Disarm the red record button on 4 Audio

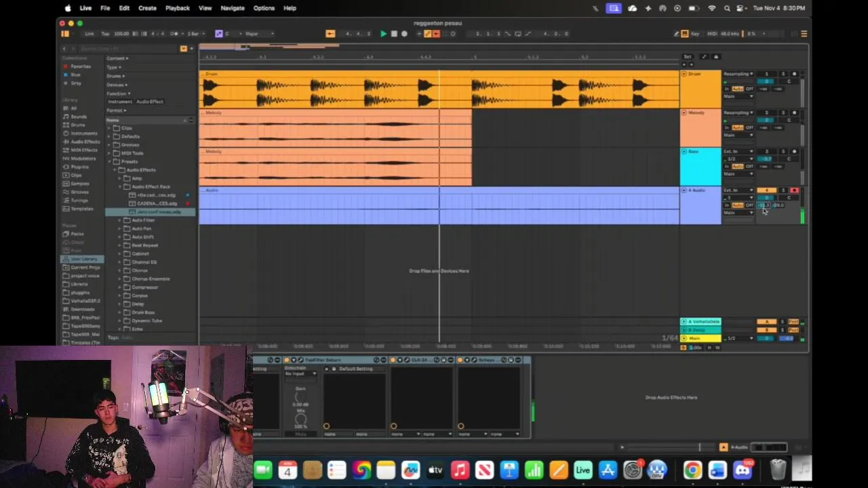794,190
